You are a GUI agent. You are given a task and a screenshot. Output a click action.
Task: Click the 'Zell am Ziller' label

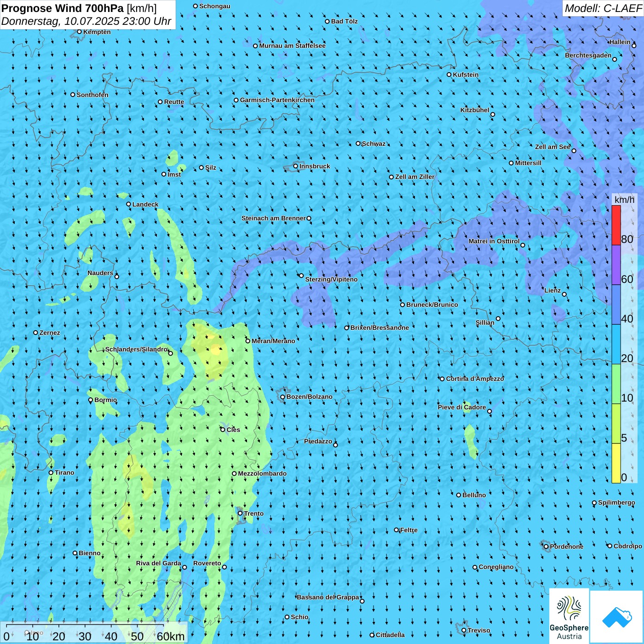pos(414,177)
